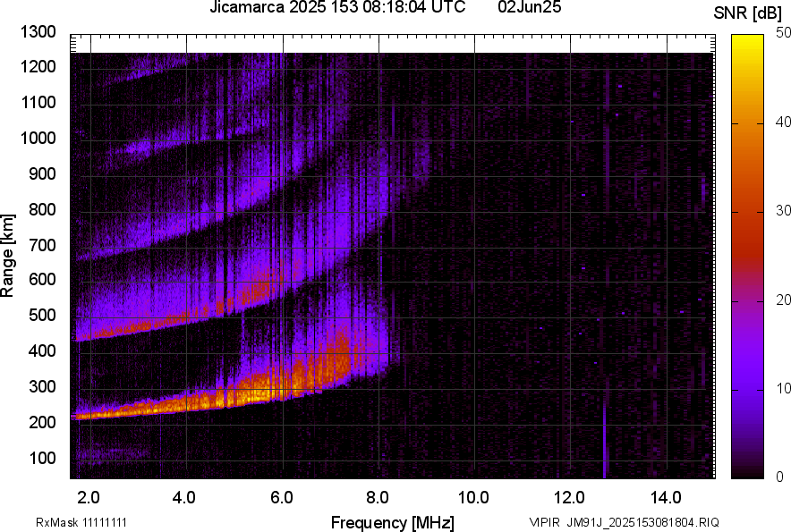Click the SNR colorbar gradient
Screen dimensions: 791x532
click(747, 257)
